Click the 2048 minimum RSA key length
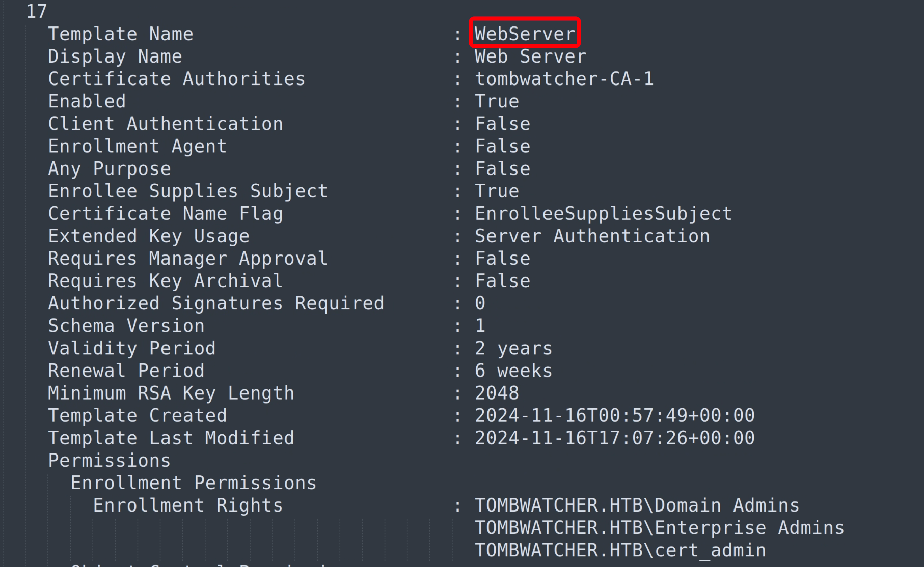The width and height of the screenshot is (924, 567). click(497, 393)
